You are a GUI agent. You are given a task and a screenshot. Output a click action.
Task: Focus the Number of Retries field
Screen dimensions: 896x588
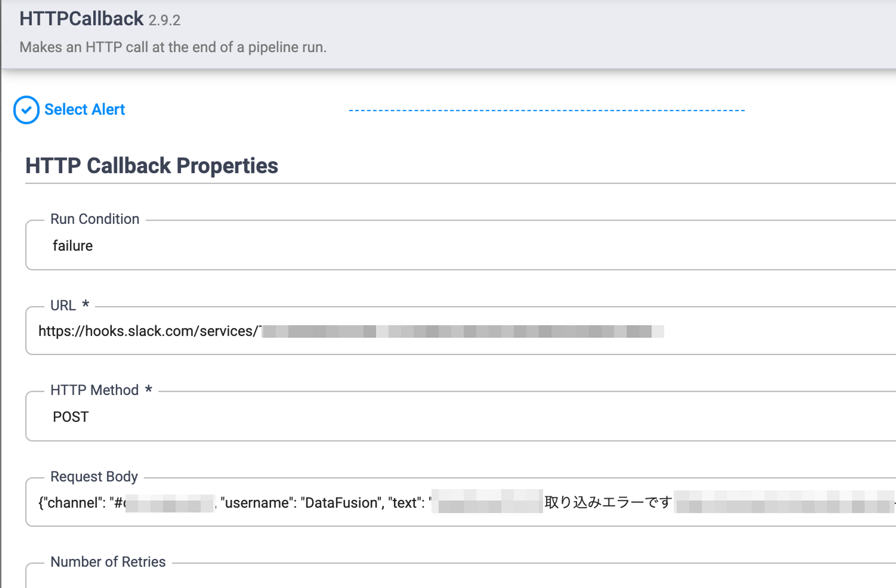click(448, 580)
